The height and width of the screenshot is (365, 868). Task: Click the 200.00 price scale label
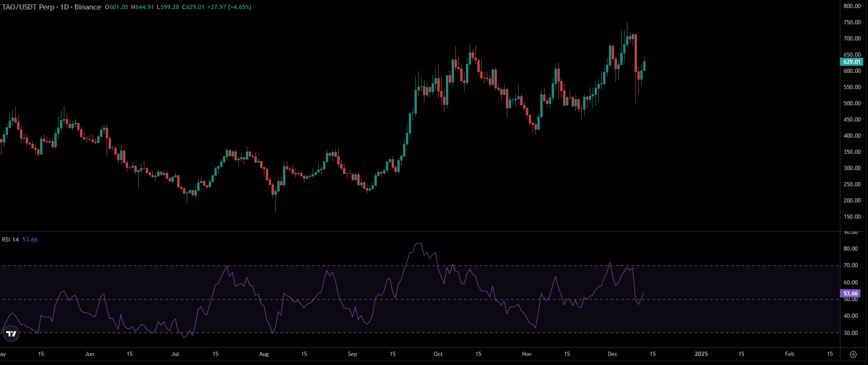pyautogui.click(x=852, y=201)
